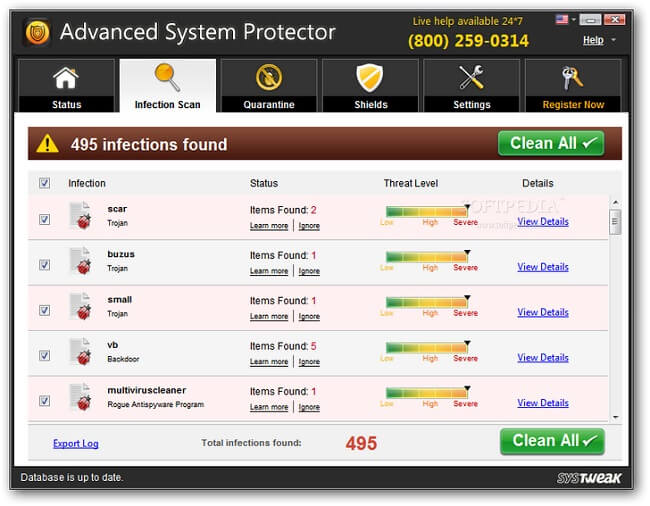Viewport: 650px width, 506px height.
Task: Open the Status tab
Action: click(66, 85)
